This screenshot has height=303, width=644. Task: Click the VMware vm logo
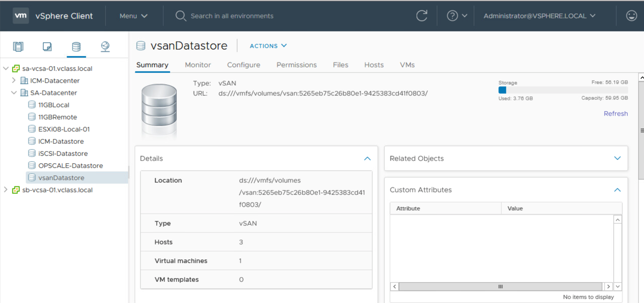(21, 16)
